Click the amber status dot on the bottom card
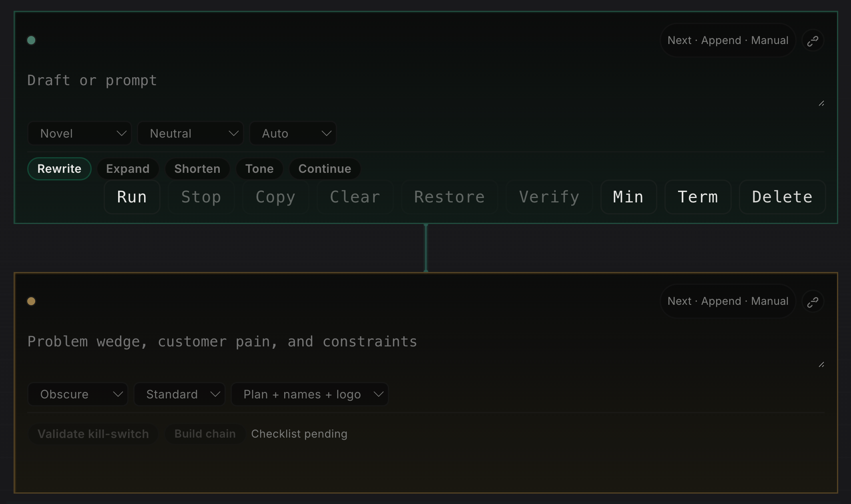The image size is (851, 504). point(31,301)
